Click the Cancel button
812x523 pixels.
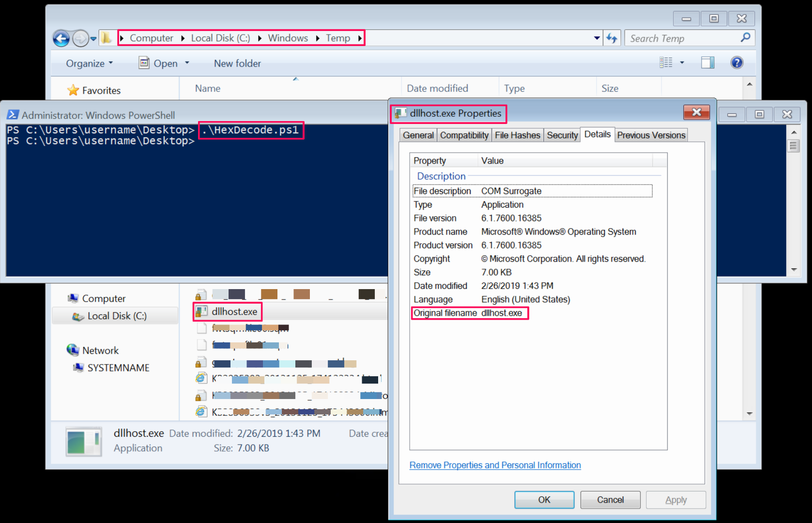point(610,500)
